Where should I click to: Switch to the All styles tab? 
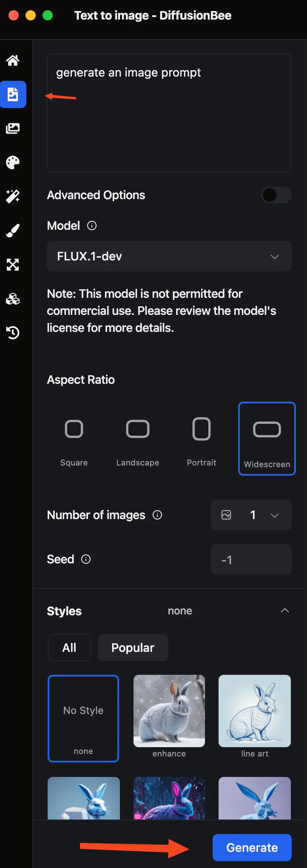click(69, 647)
